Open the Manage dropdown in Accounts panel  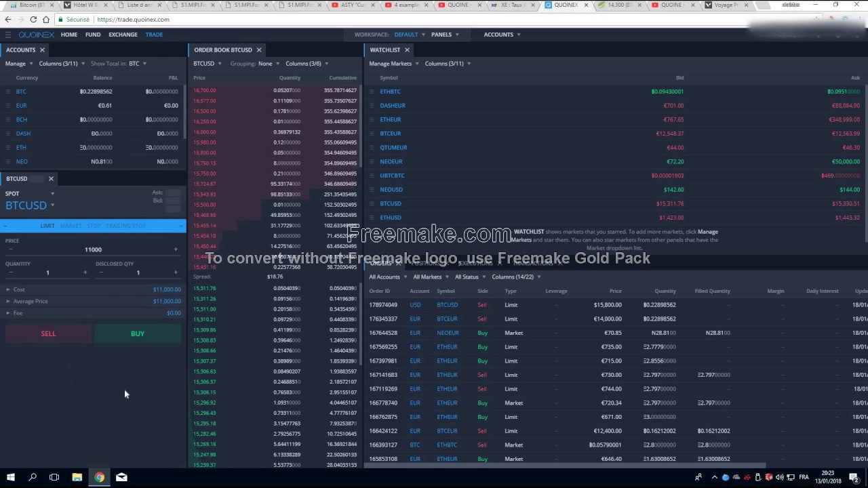point(18,64)
